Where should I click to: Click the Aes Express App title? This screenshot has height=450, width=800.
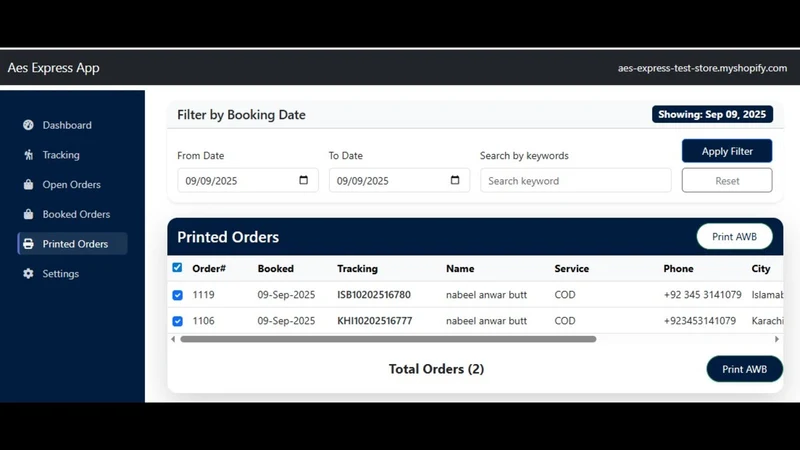(x=54, y=67)
